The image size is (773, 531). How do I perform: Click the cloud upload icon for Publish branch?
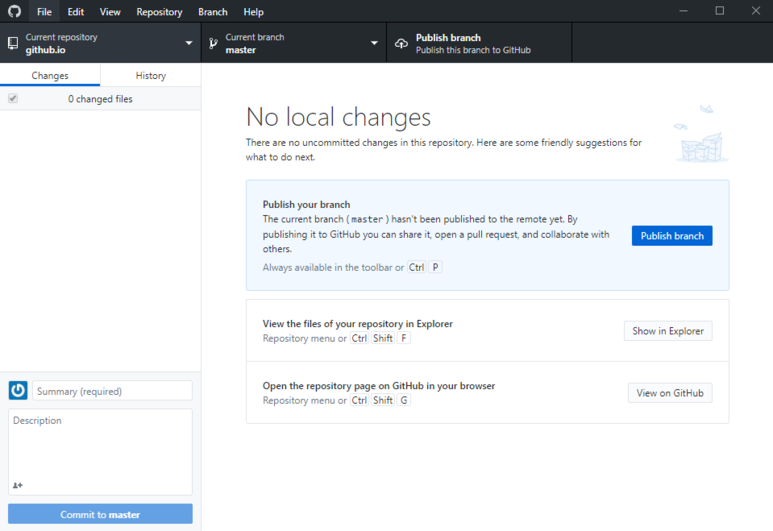[x=401, y=43]
